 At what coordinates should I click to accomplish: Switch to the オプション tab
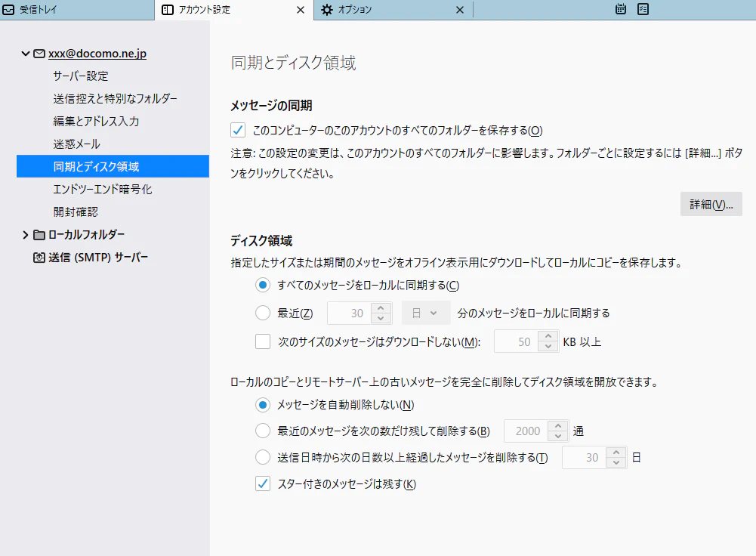click(x=393, y=10)
